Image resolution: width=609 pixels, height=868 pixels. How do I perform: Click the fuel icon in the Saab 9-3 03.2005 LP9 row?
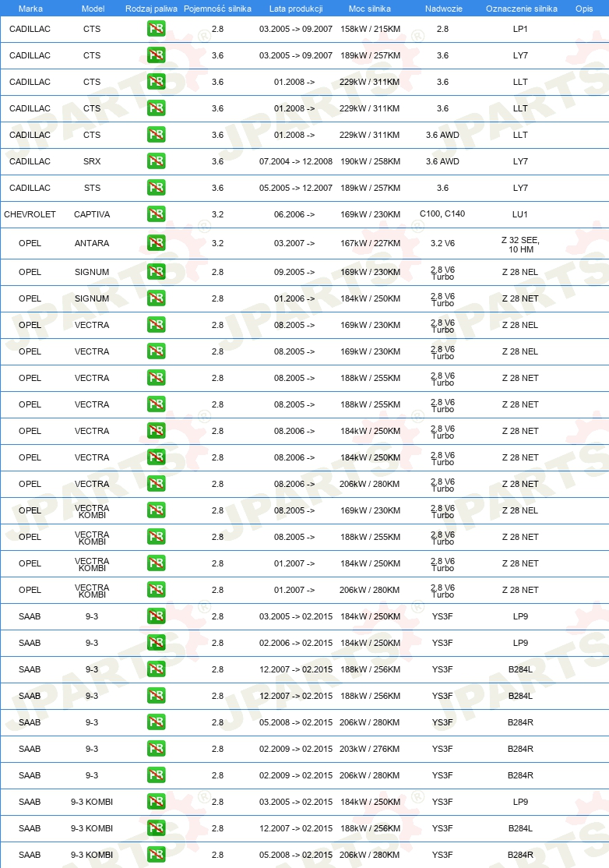click(x=157, y=616)
